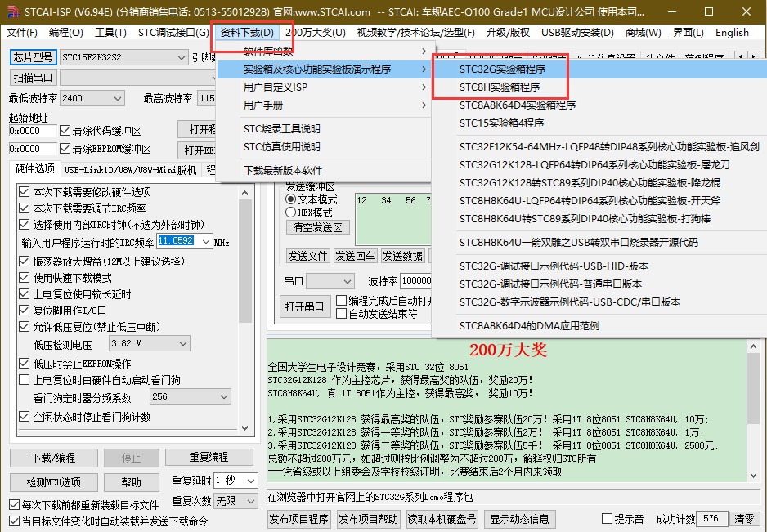Screen dimensions: 767x532
Task: Click the 下载/编程 button
Action: [x=54, y=458]
